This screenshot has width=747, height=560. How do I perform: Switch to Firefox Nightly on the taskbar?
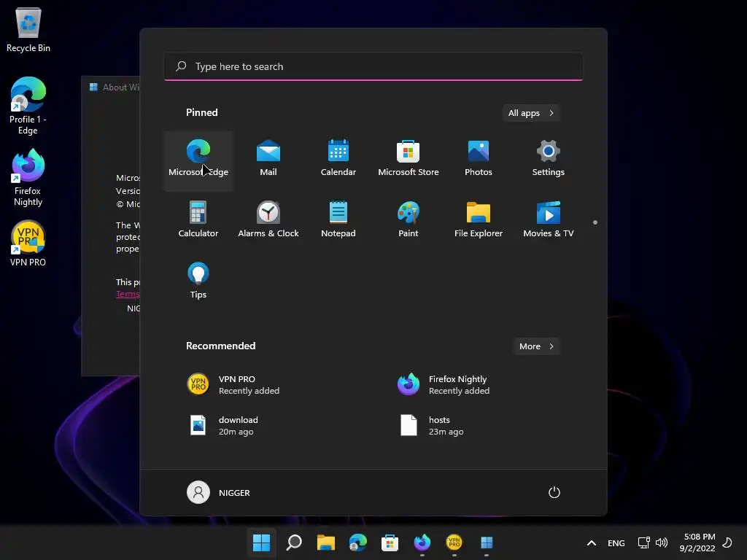coord(422,542)
